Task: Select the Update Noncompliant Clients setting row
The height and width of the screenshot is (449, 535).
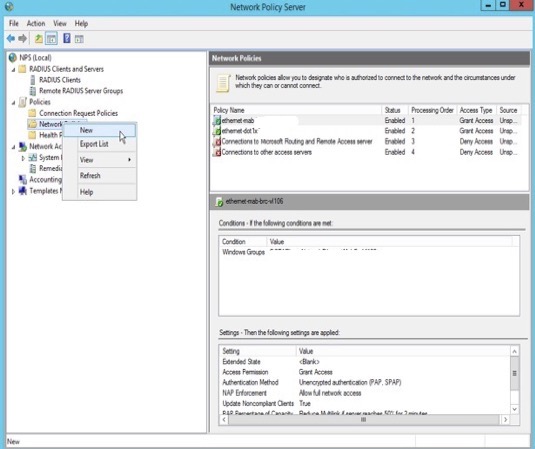Action: coord(364,404)
